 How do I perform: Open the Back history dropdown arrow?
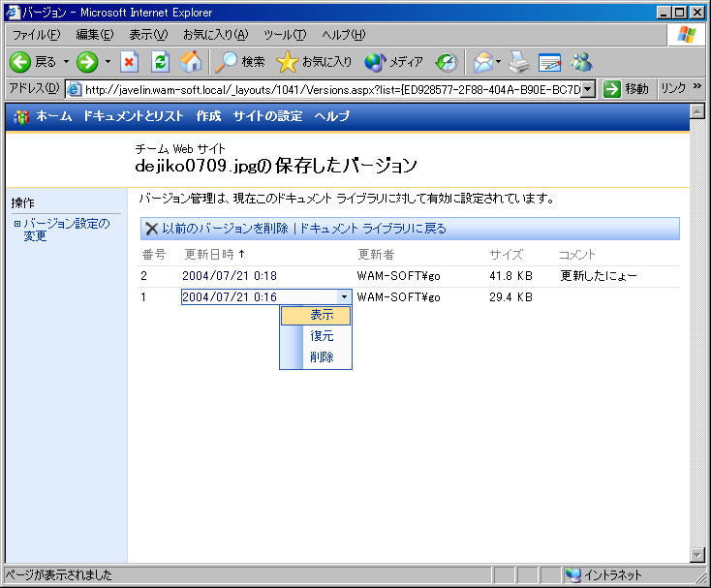click(66, 62)
